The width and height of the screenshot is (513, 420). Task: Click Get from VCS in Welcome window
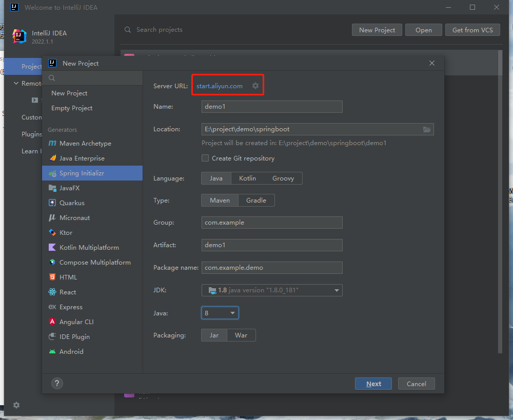pos(472,30)
